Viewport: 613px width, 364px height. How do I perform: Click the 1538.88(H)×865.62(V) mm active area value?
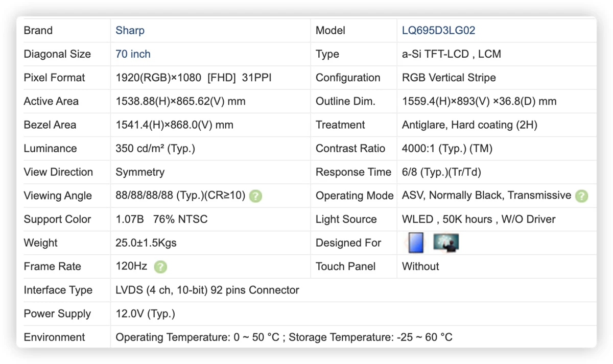[180, 101]
